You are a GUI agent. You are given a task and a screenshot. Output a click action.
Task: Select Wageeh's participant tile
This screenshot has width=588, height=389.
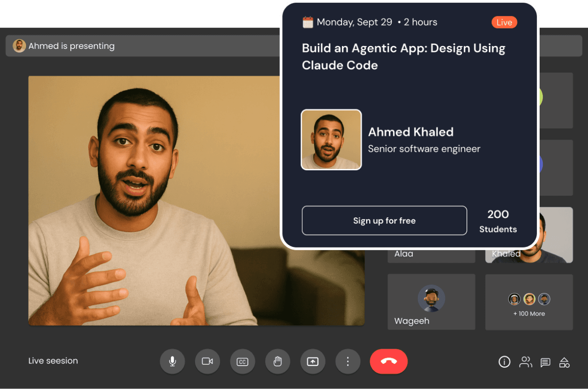point(431,302)
